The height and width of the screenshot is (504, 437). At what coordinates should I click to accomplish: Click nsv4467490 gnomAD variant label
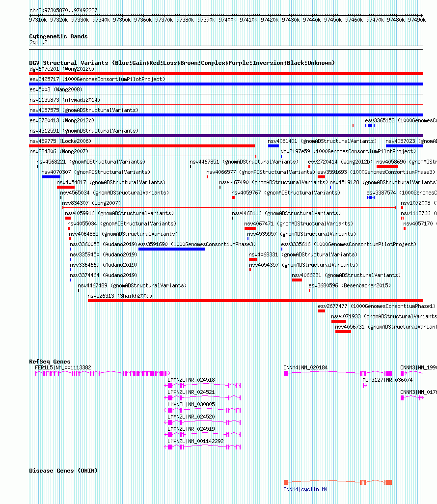click(x=273, y=182)
